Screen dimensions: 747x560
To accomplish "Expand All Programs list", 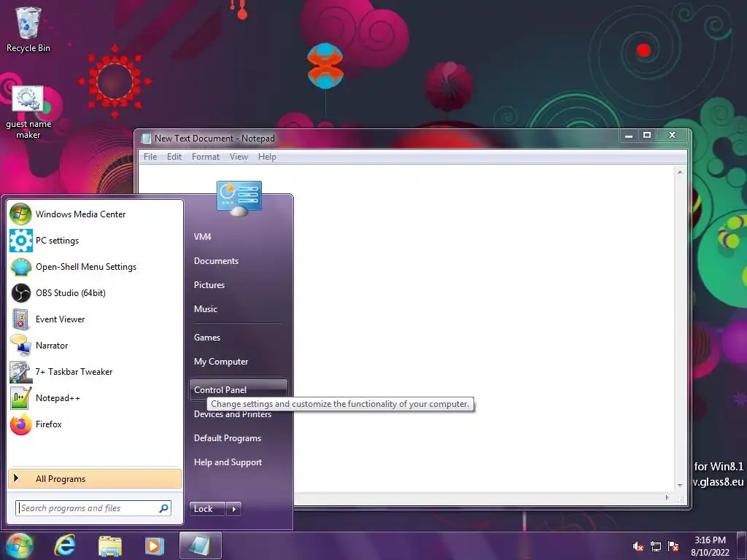I will pyautogui.click(x=95, y=479).
